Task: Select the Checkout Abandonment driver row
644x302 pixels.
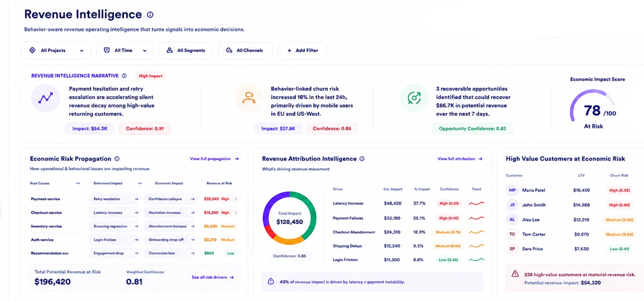Action: [409, 232]
